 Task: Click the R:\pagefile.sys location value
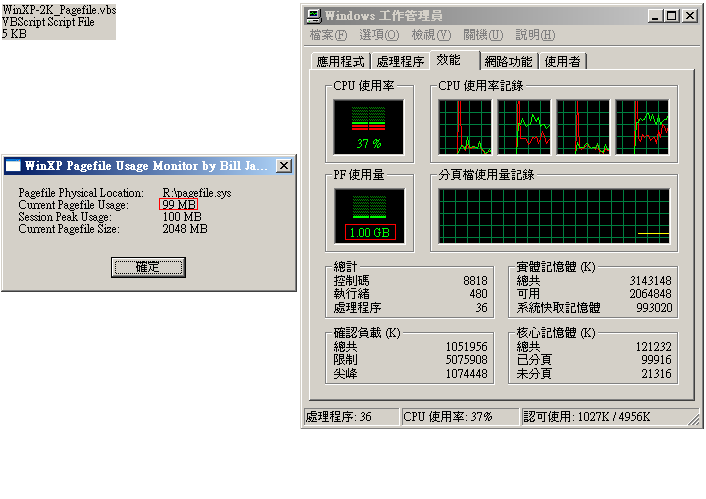[197, 193]
